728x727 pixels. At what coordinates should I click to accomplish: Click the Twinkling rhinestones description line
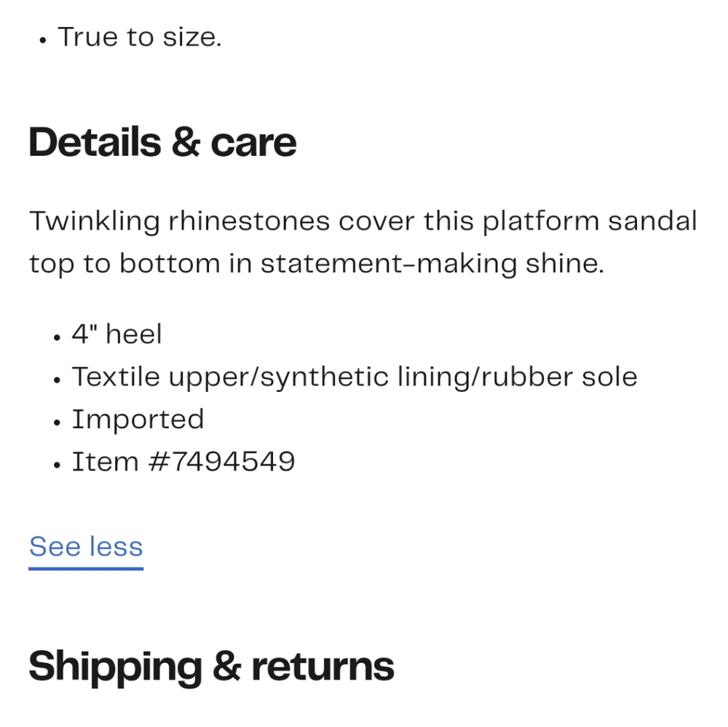(363, 221)
